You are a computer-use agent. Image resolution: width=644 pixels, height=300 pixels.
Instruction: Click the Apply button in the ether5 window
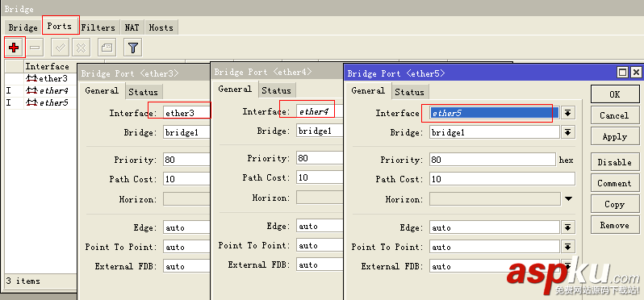point(615,136)
